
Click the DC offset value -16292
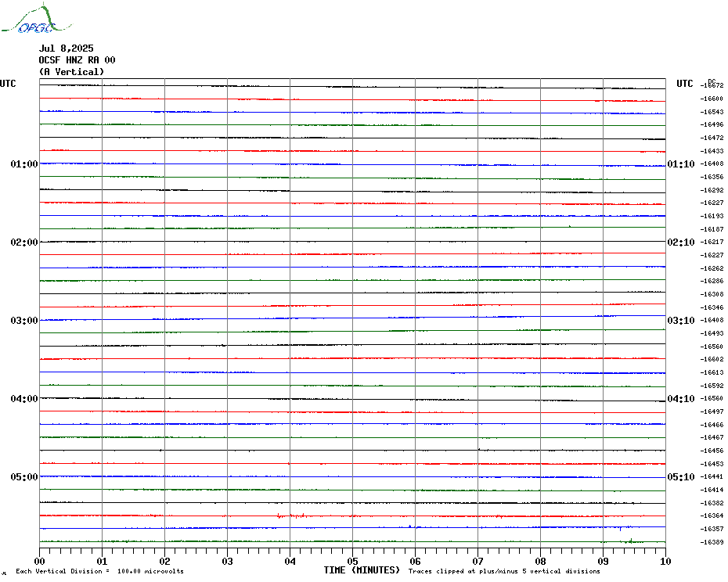pyautogui.click(x=712, y=190)
